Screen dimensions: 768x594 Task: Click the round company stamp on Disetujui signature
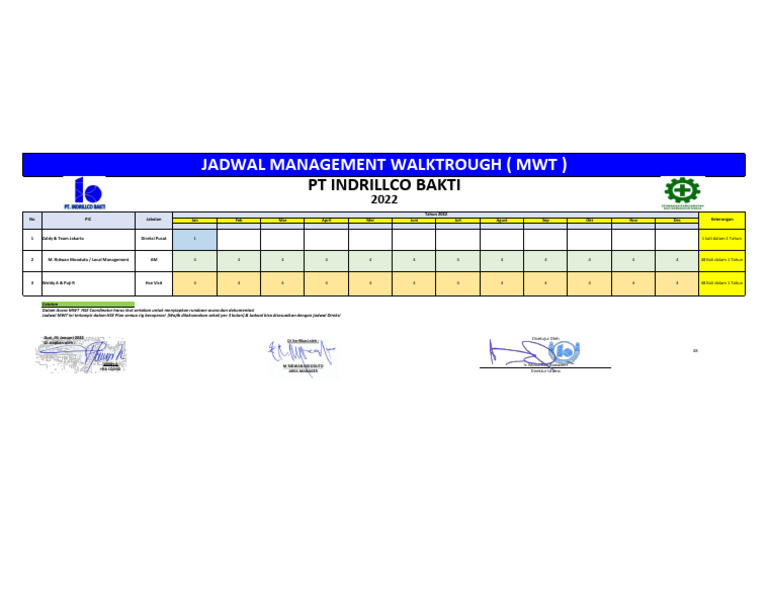click(565, 351)
